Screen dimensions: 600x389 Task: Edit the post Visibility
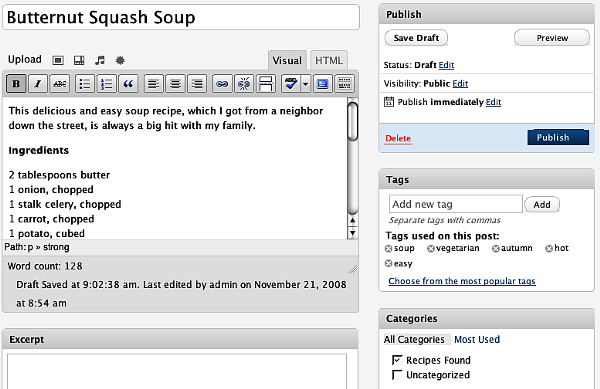[460, 83]
